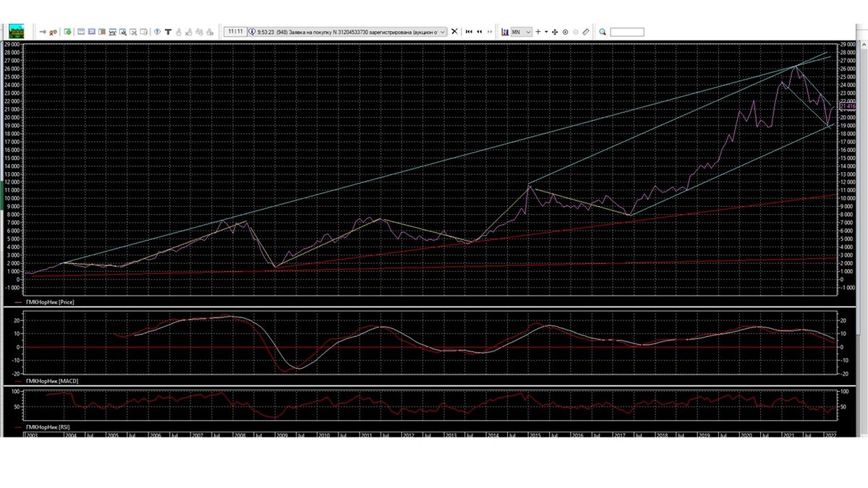Go to the next message with the double-right arrow
The width and height of the screenshot is (868, 488).
[x=490, y=32]
